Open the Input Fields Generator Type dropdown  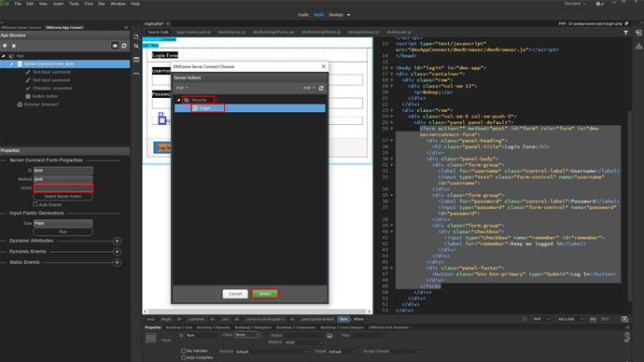(x=63, y=223)
